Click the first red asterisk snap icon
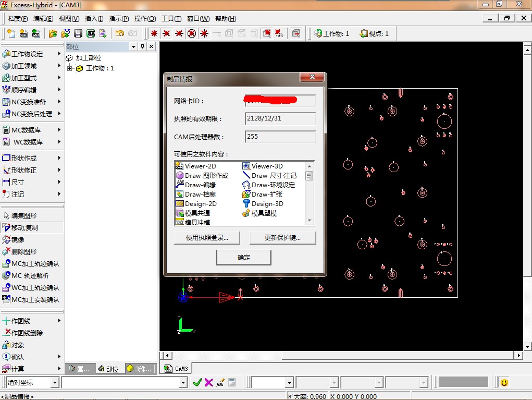532x400 pixels. pyautogui.click(x=154, y=33)
